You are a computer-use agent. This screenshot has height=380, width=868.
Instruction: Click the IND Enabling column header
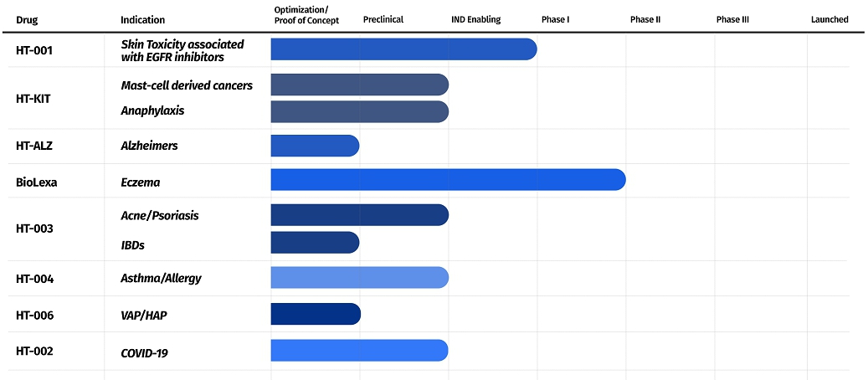(x=475, y=19)
